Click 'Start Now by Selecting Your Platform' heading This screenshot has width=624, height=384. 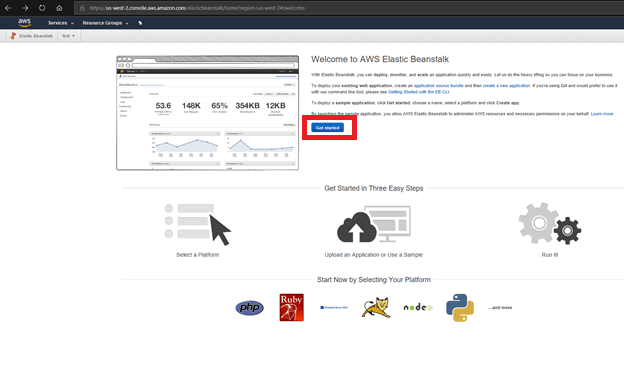click(x=374, y=280)
